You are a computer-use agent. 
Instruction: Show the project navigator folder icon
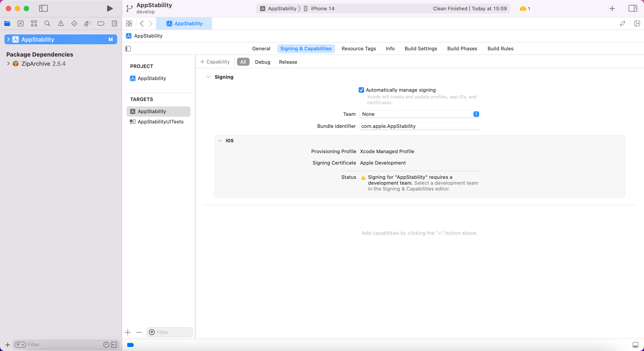pyautogui.click(x=7, y=23)
